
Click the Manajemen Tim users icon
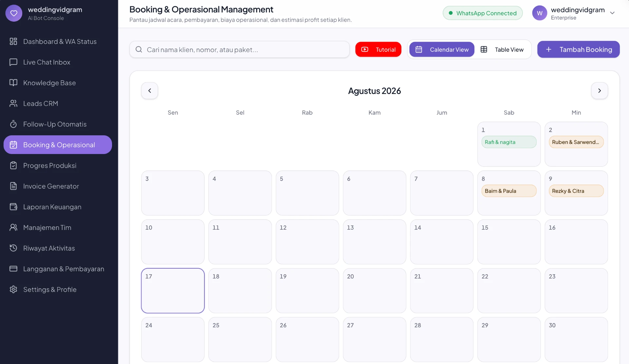[13, 227]
